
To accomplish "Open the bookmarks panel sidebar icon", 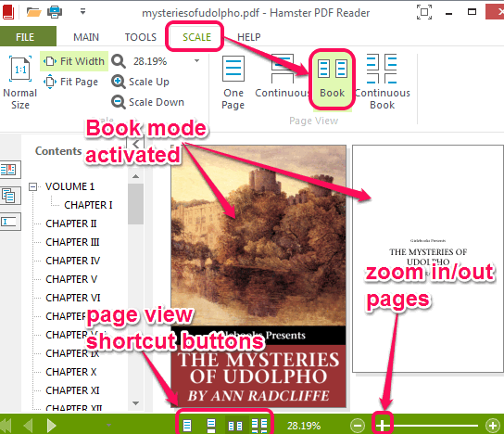I will pos(9,169).
